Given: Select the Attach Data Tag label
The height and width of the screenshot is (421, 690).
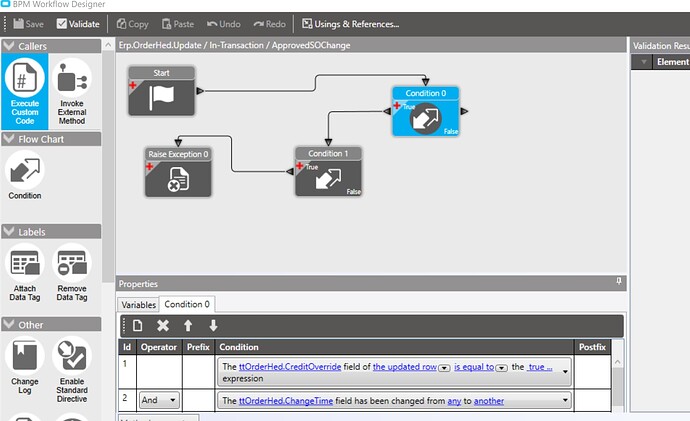Looking at the screenshot, I should (x=25, y=272).
